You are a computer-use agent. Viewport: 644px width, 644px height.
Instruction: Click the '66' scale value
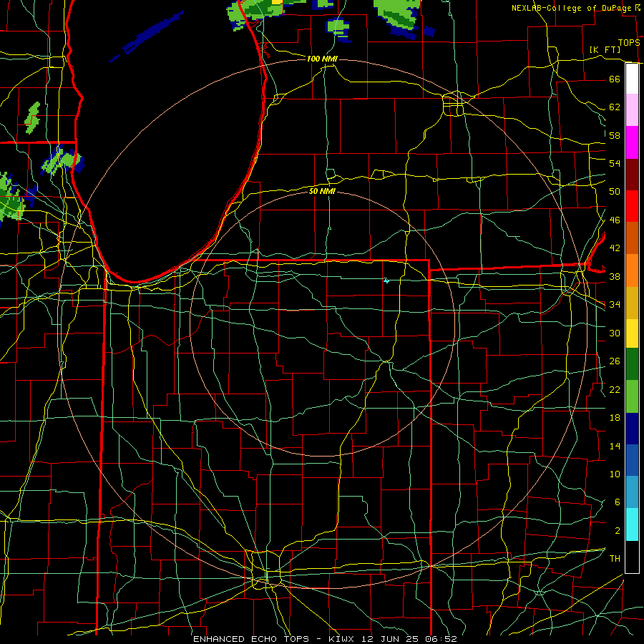[615, 79]
